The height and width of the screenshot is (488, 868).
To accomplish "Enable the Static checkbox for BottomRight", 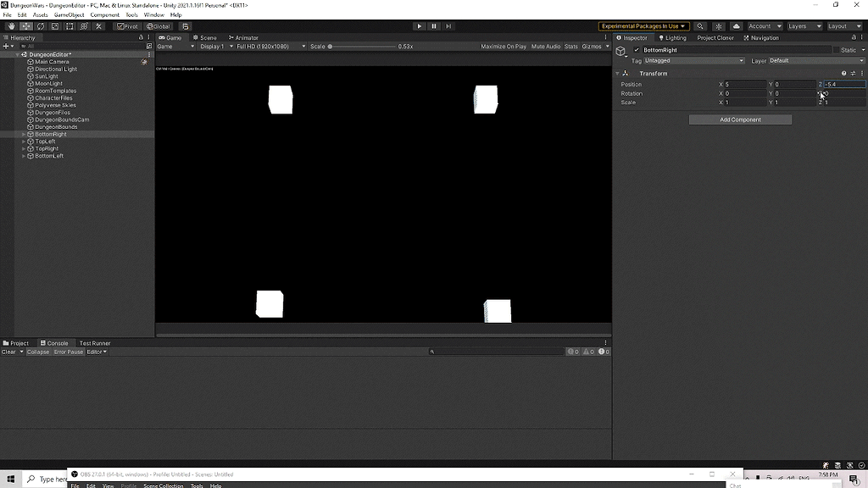I will click(836, 50).
